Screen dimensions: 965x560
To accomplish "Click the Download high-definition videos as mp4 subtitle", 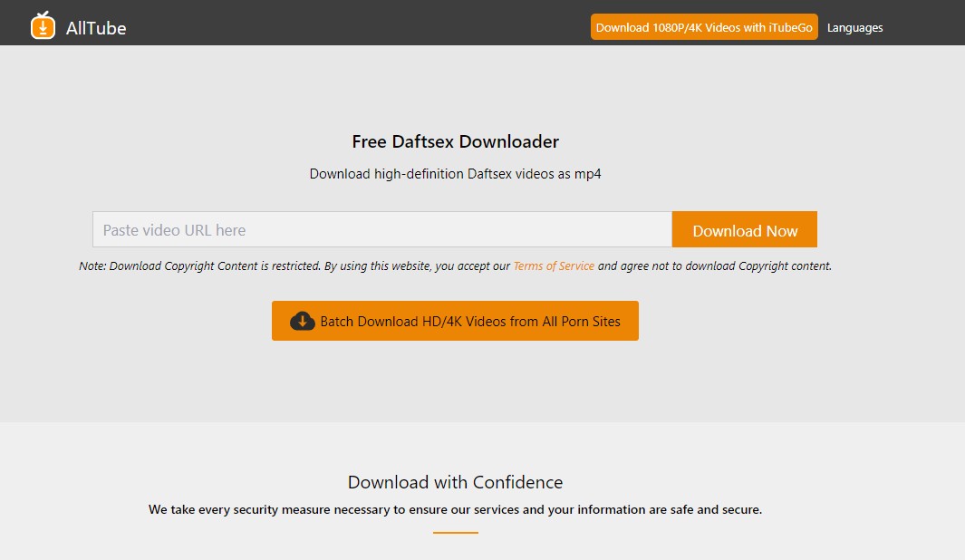I will [456, 174].
